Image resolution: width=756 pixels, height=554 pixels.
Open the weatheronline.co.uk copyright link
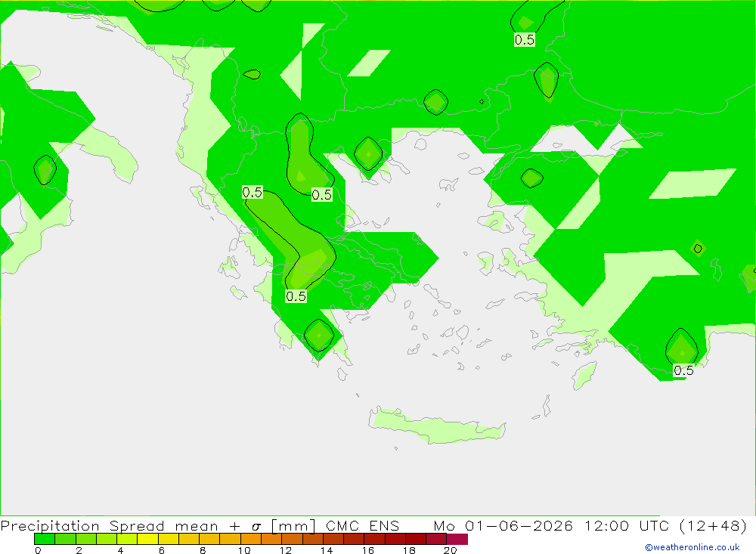692,547
